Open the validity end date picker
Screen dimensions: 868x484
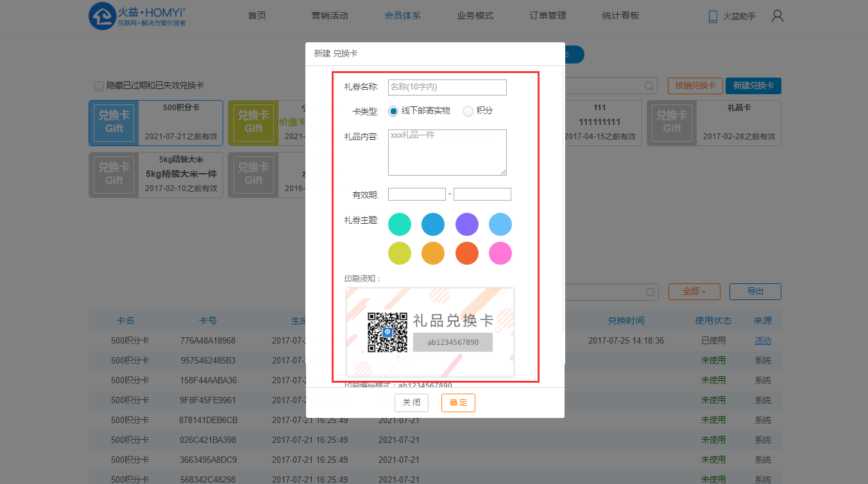pyautogui.click(x=482, y=194)
